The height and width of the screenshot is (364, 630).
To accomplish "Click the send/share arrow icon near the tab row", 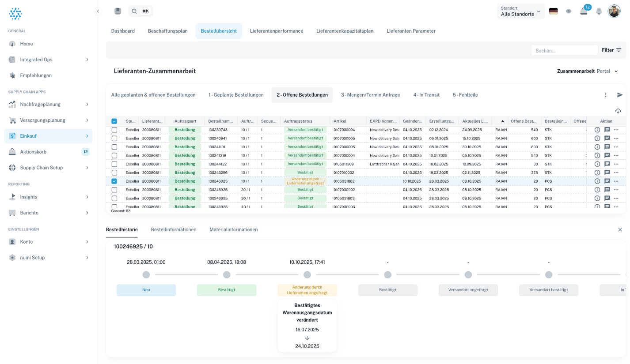I will [620, 95].
